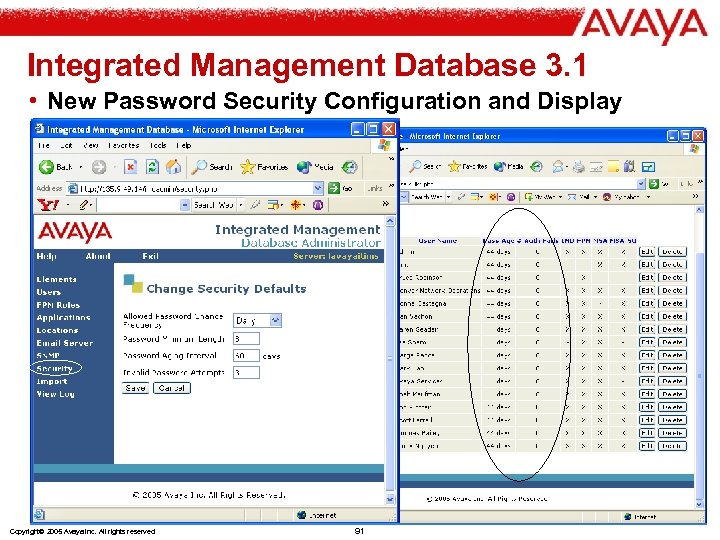This screenshot has width=720, height=540.
Task: Click the Home house icon
Action: coord(174,167)
